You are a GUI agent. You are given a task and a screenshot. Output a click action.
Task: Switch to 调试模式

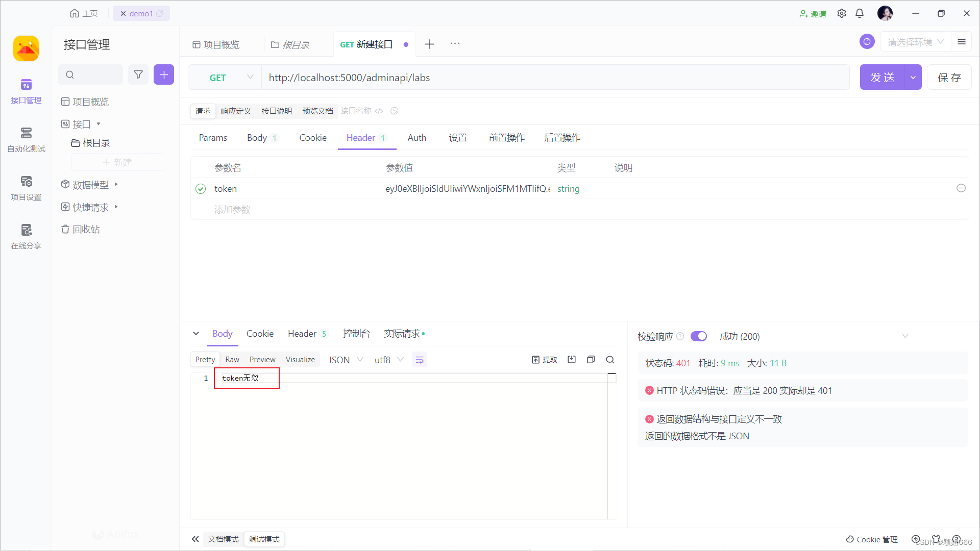264,539
